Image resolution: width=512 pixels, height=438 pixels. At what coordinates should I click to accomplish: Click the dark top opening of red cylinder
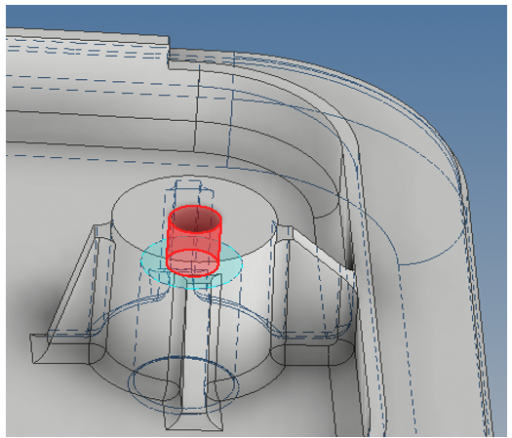pos(195,219)
